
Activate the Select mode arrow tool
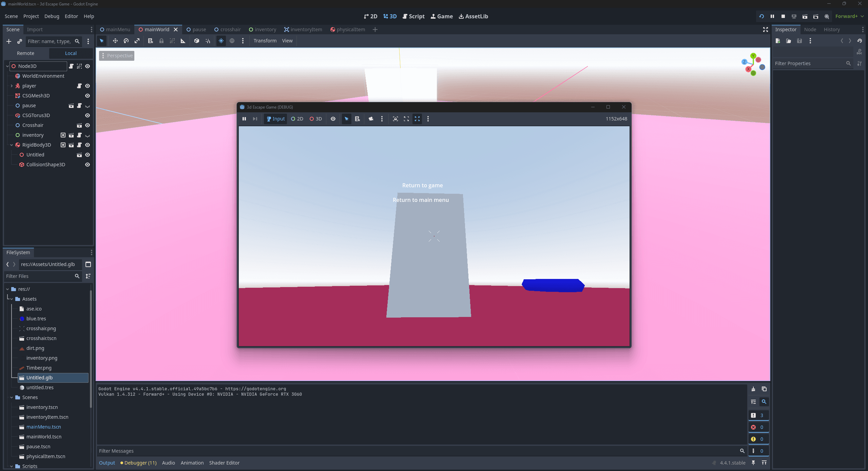coord(102,41)
